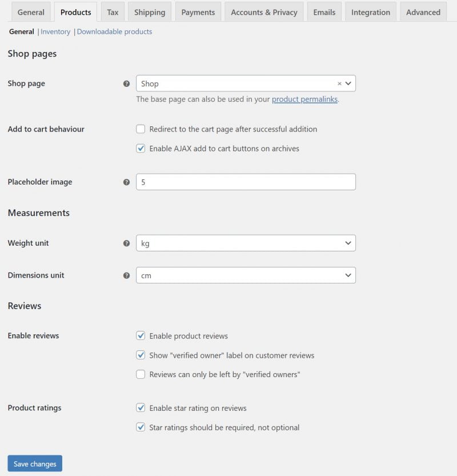Click the help icon next to Weight unit
The width and height of the screenshot is (457, 476).
point(126,243)
